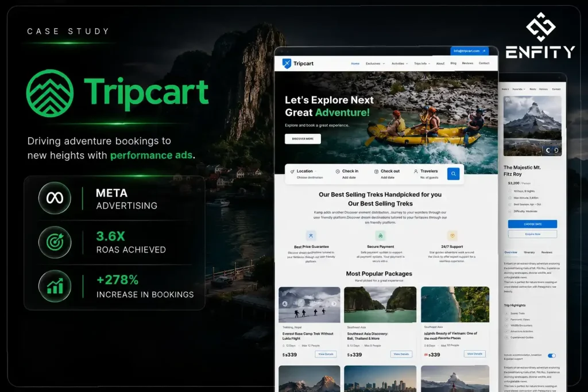Open the Home nav item
588x392 pixels.
tap(355, 64)
